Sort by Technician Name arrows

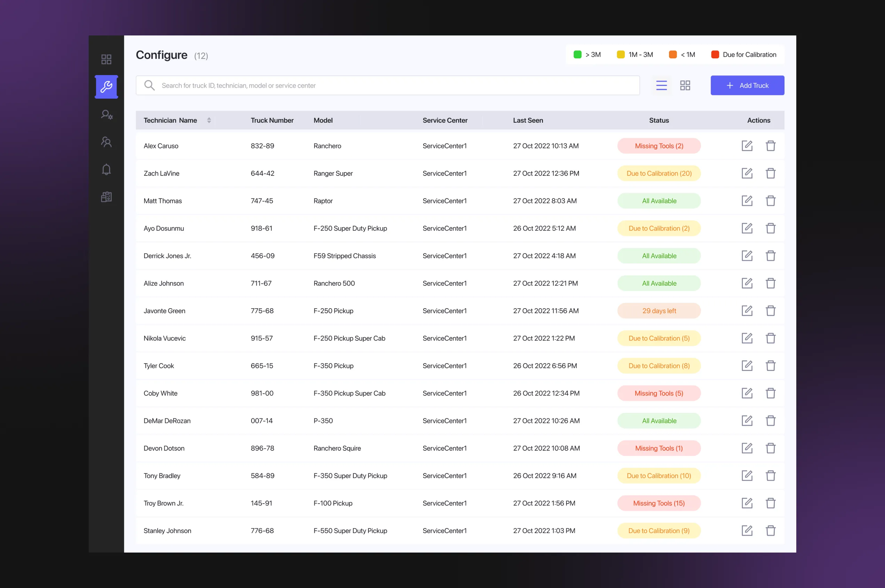pos(209,120)
